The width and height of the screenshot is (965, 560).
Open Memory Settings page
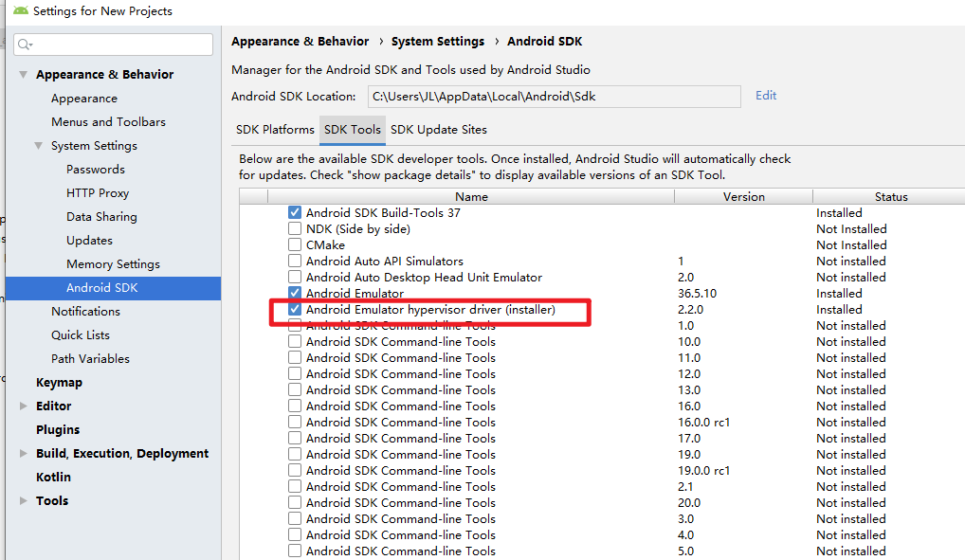point(113,264)
